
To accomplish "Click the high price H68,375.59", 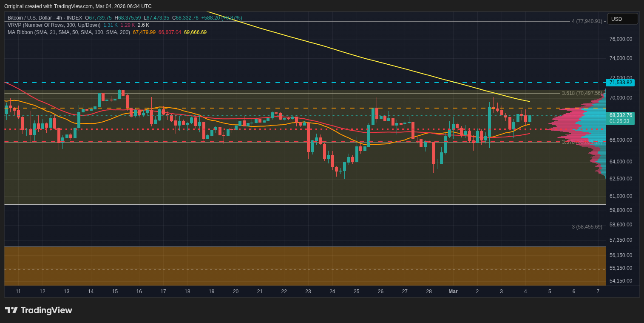I will pyautogui.click(x=128, y=18).
